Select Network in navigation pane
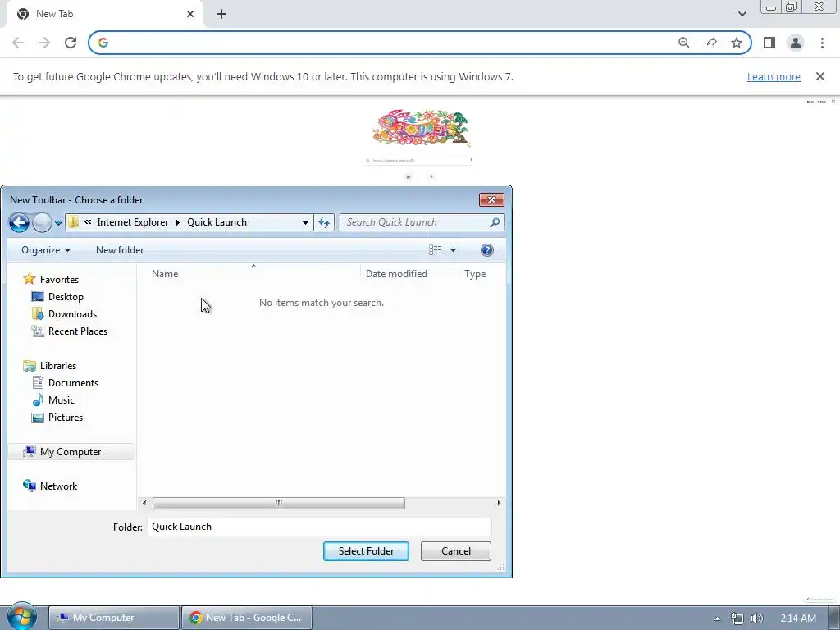 [58, 486]
